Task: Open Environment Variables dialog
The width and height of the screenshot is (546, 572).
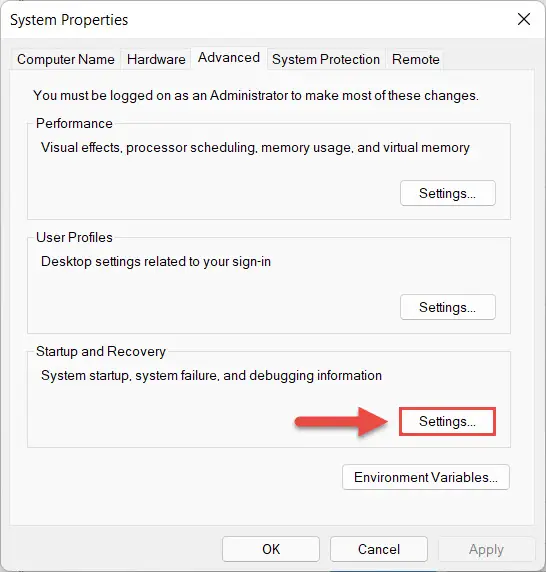Action: [x=426, y=477]
